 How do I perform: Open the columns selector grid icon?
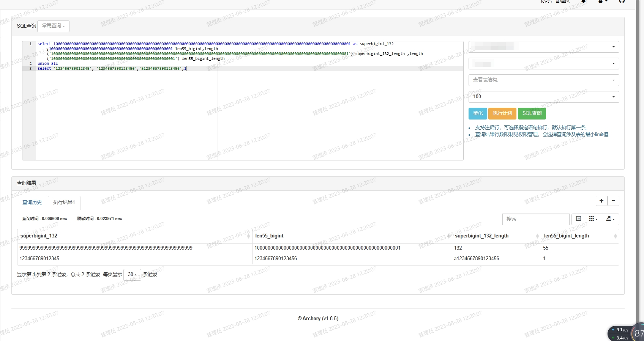[593, 219]
